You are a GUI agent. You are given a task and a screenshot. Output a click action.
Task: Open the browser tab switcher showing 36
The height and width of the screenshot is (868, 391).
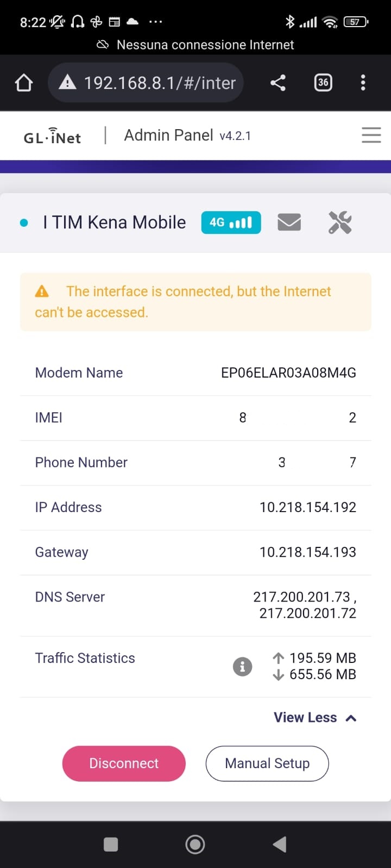[x=323, y=82]
